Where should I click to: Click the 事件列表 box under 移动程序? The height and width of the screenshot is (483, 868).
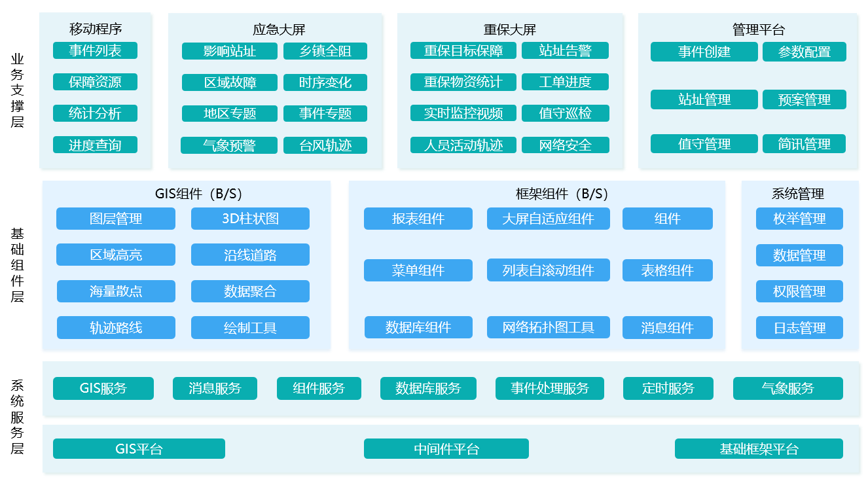95,50
